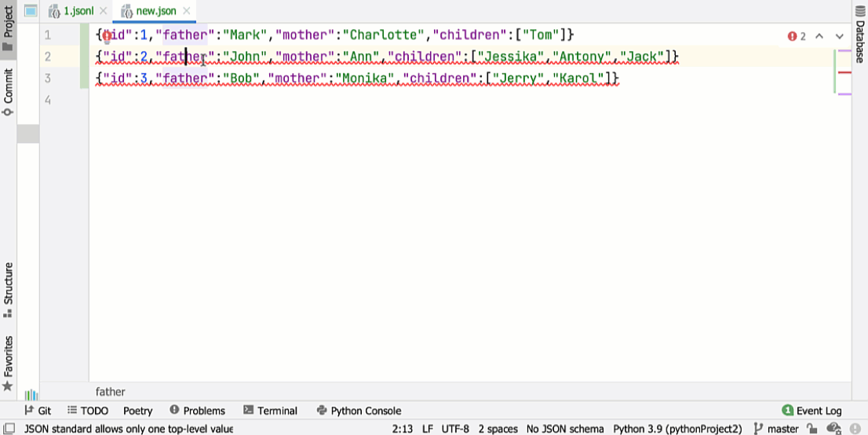The width and height of the screenshot is (868, 435).
Task: Click line number 3 in the gutter
Action: coord(48,79)
